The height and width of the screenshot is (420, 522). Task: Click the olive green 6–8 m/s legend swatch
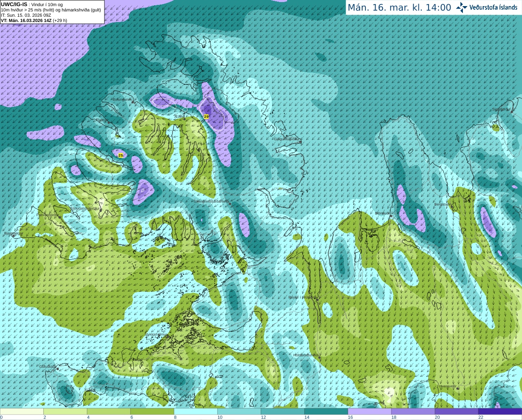click(x=152, y=411)
